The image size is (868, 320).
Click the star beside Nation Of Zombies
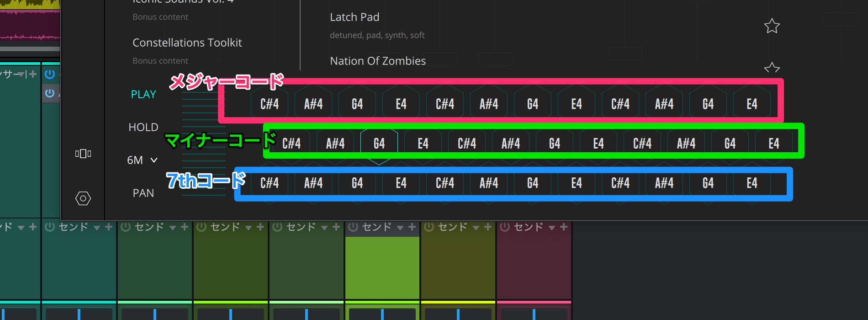coord(772,68)
